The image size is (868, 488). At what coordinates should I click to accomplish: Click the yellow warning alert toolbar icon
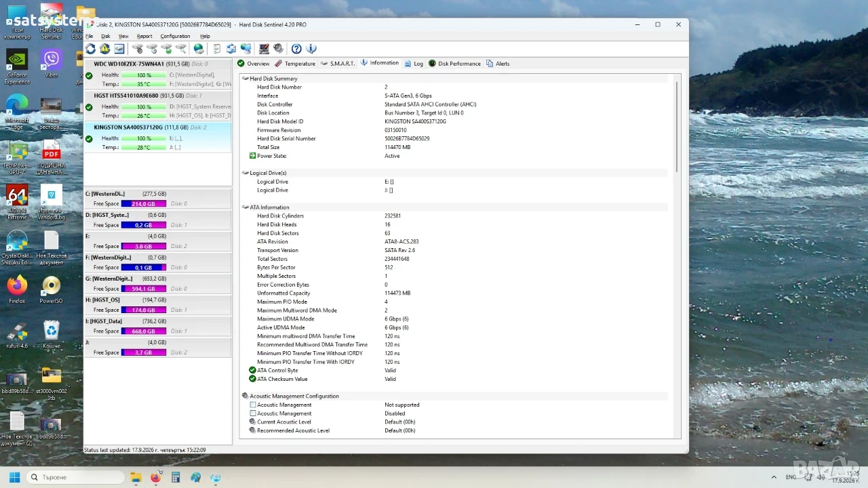pos(105,49)
